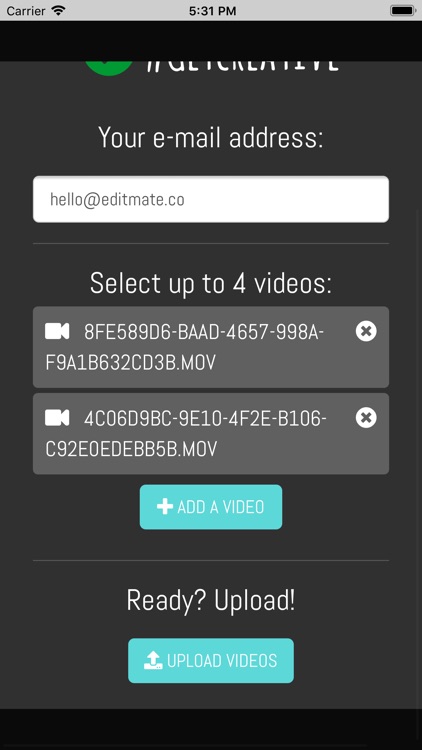Click the ADD A VIDEO button label
The image size is (422, 750).
click(221, 507)
